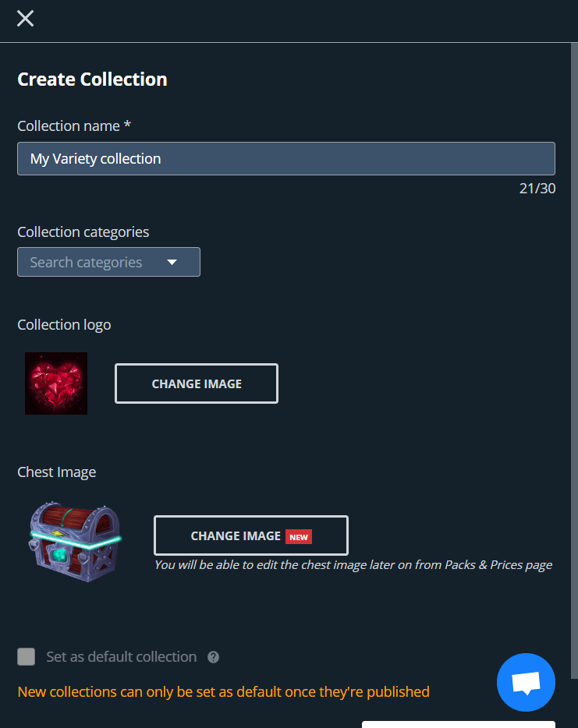Image resolution: width=578 pixels, height=728 pixels.
Task: Open the default collection help tooltip icon
Action: [x=213, y=657]
